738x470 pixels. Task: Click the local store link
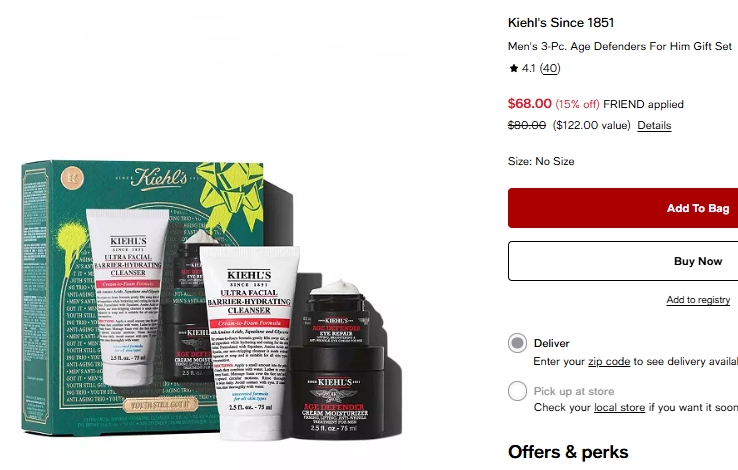point(619,407)
